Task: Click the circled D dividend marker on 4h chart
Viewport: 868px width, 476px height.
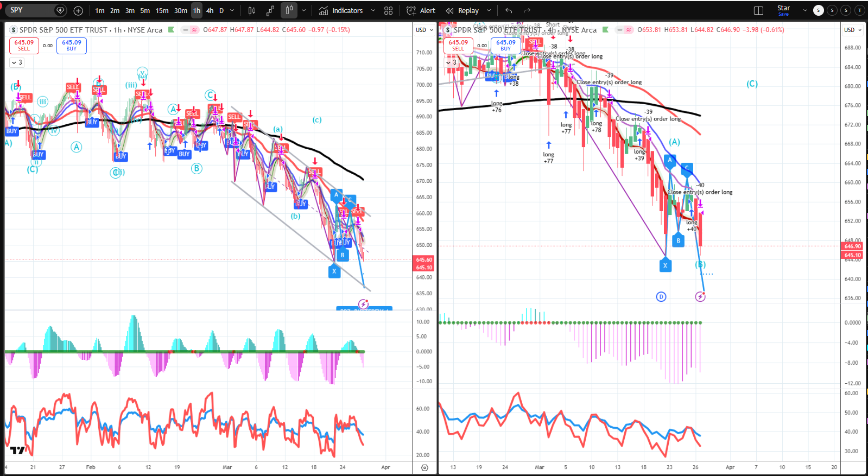Action: click(x=661, y=297)
